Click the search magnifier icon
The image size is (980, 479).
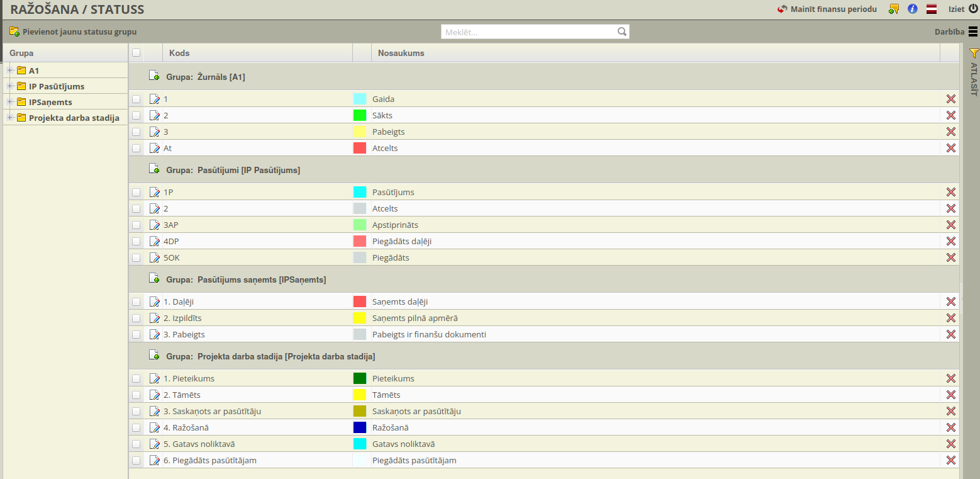click(x=621, y=31)
